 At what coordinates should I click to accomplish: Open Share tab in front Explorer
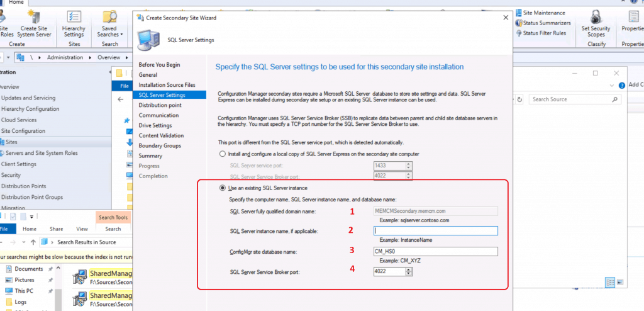coord(56,229)
